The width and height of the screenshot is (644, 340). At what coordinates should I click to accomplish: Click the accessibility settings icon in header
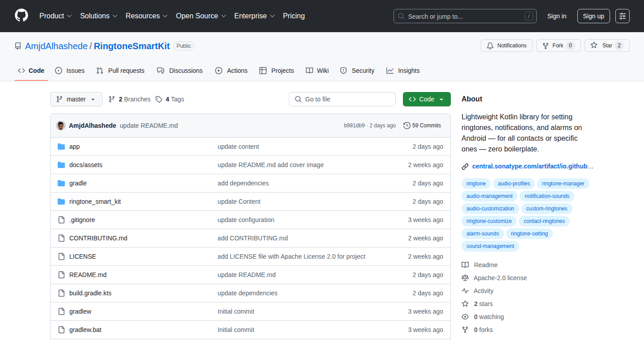click(x=622, y=16)
